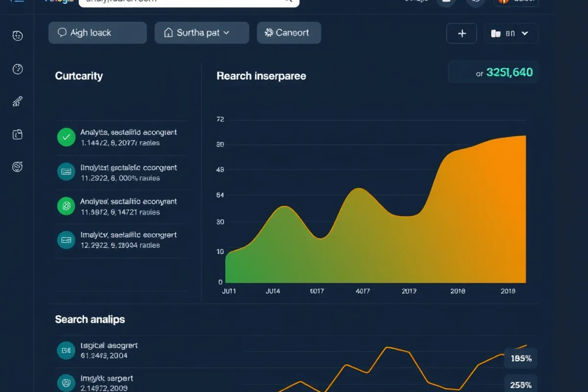
Task: Open the clipboard icon in the sidebar
Action: (x=18, y=134)
